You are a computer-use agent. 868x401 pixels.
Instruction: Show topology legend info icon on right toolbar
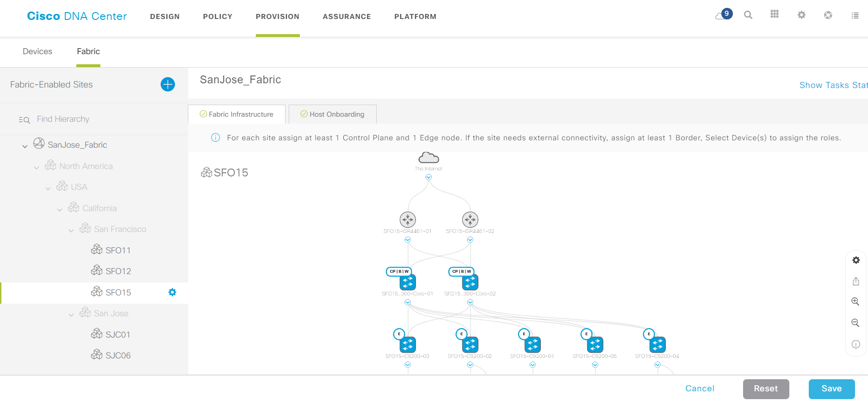856,344
